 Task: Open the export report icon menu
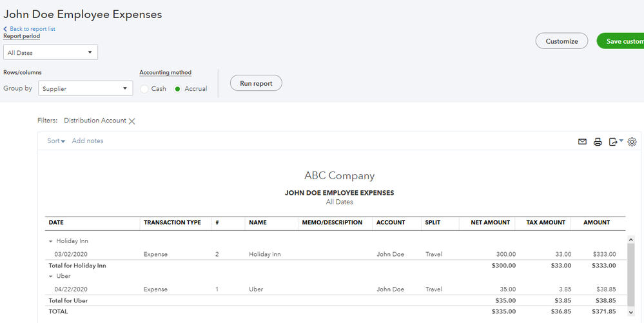point(616,142)
